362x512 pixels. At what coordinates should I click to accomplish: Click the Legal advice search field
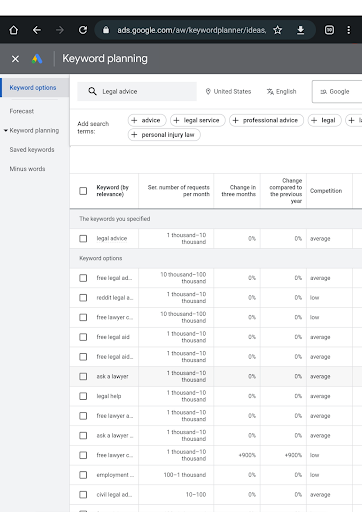(x=137, y=91)
